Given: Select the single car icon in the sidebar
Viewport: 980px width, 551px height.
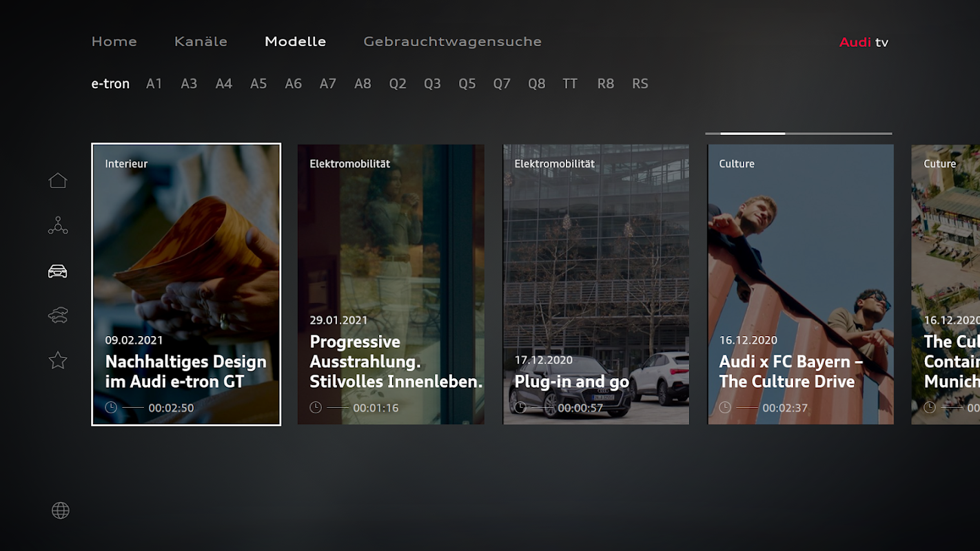Looking at the screenshot, I should (x=58, y=271).
